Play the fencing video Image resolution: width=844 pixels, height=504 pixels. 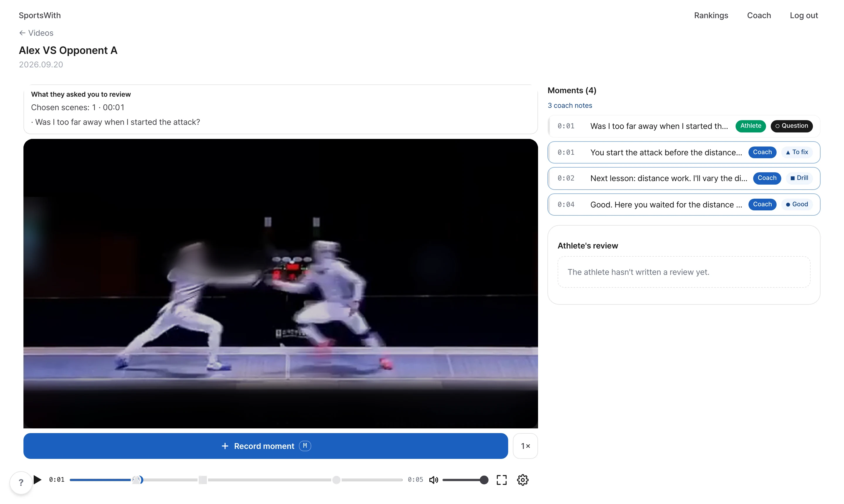[x=38, y=480]
